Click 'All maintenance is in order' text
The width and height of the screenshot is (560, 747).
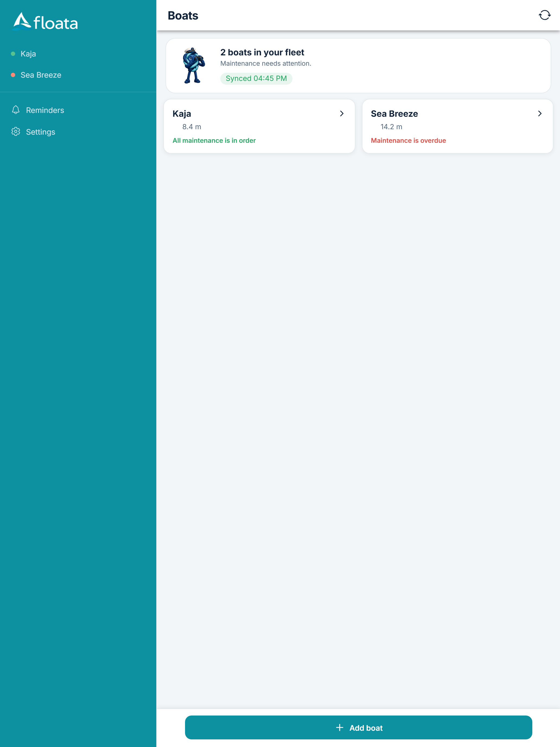[x=214, y=141]
